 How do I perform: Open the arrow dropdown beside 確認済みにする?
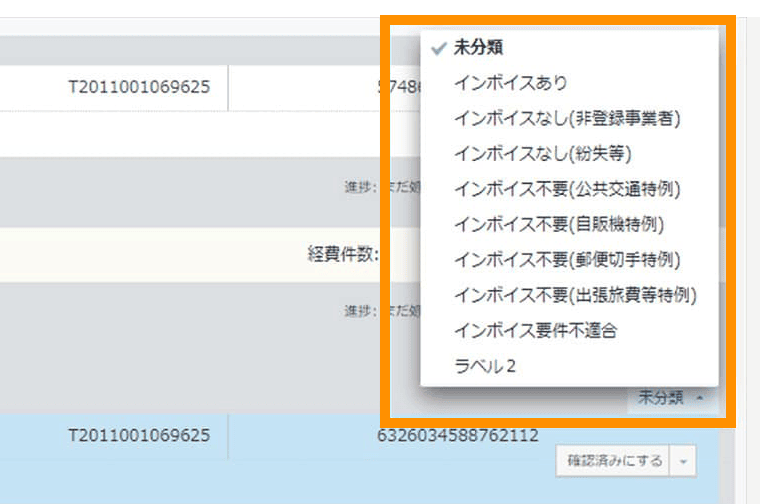point(682,461)
